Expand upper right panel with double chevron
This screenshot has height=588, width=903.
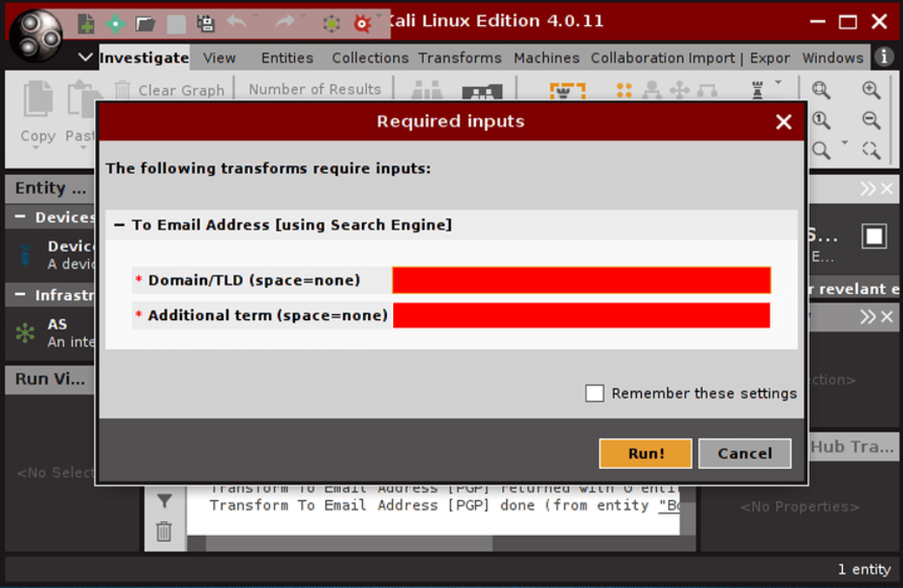click(868, 189)
